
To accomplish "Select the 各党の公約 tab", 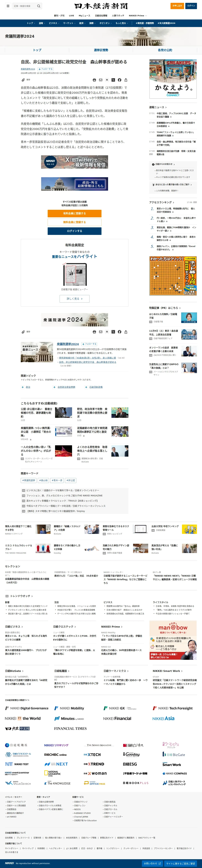I will click(165, 50).
